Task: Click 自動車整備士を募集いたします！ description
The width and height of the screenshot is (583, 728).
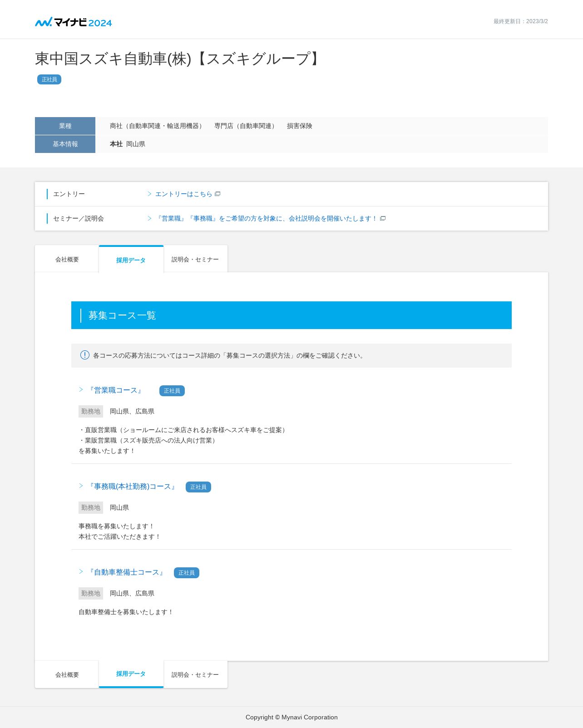Action: point(126,612)
